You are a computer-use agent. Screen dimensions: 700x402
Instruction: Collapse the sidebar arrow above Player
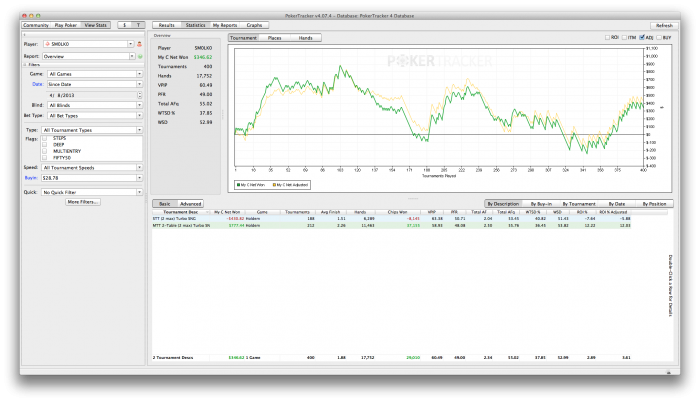pyautogui.click(x=25, y=34)
